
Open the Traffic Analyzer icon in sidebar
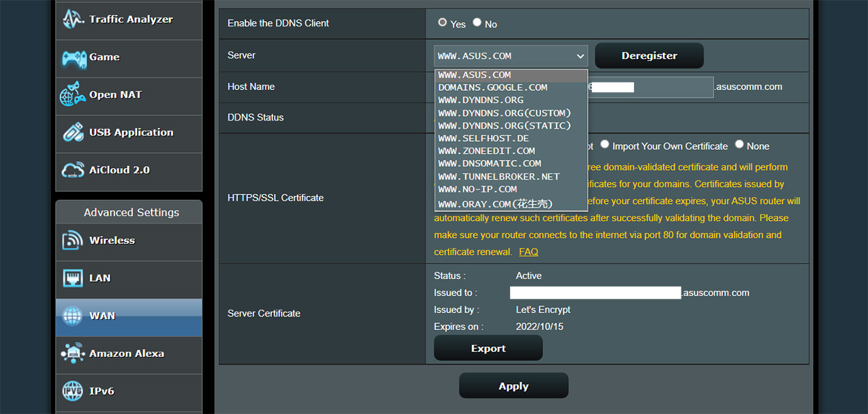73,20
